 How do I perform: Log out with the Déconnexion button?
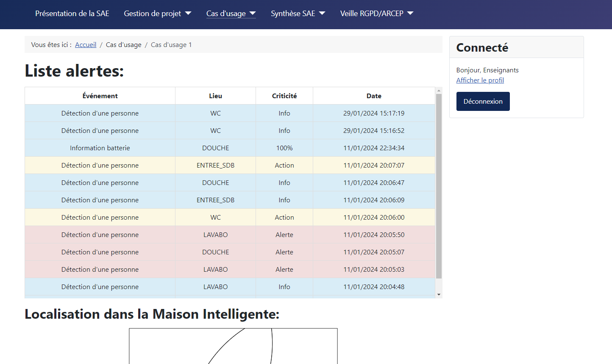[483, 101]
